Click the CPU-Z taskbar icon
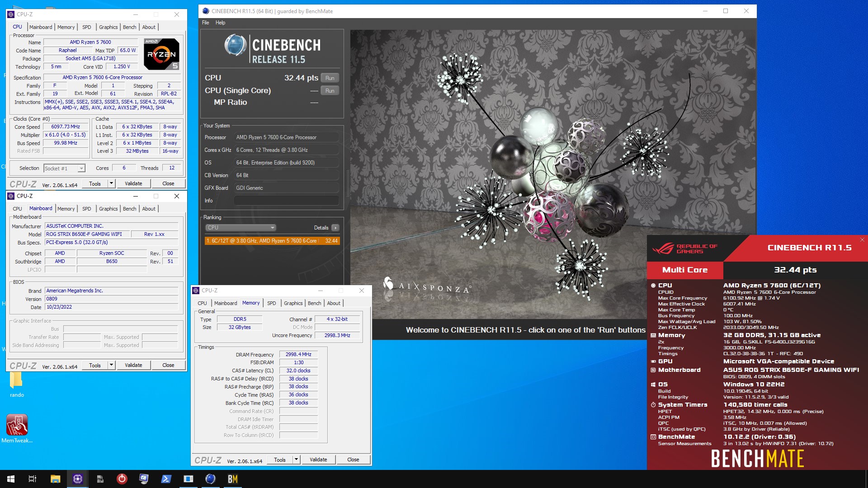This screenshot has height=488, width=868. (77, 479)
